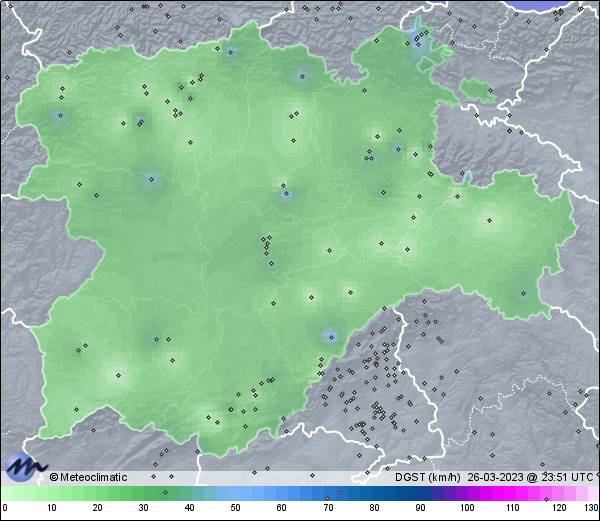
Task: Click legend value 60
Action: [282, 508]
